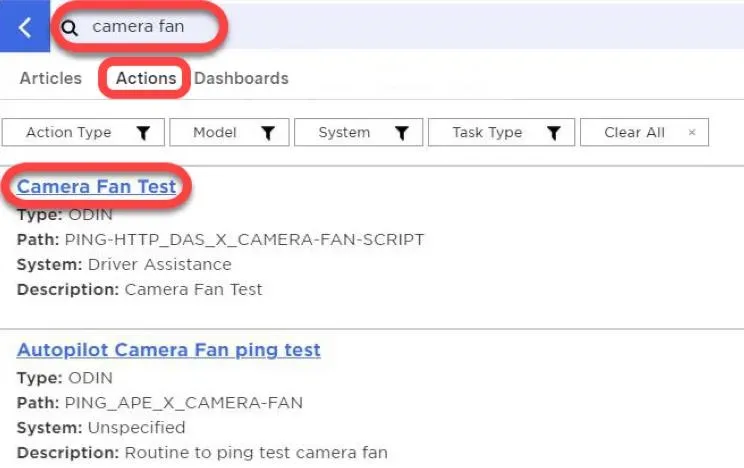Click the funnel icon beside Action Type
The image size is (744, 468).
(143, 132)
